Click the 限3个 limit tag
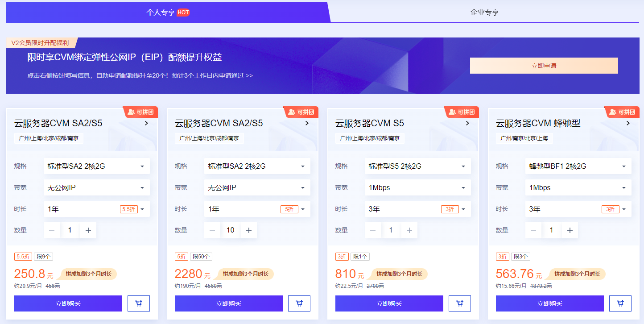The height and width of the screenshot is (324, 644). [520, 257]
